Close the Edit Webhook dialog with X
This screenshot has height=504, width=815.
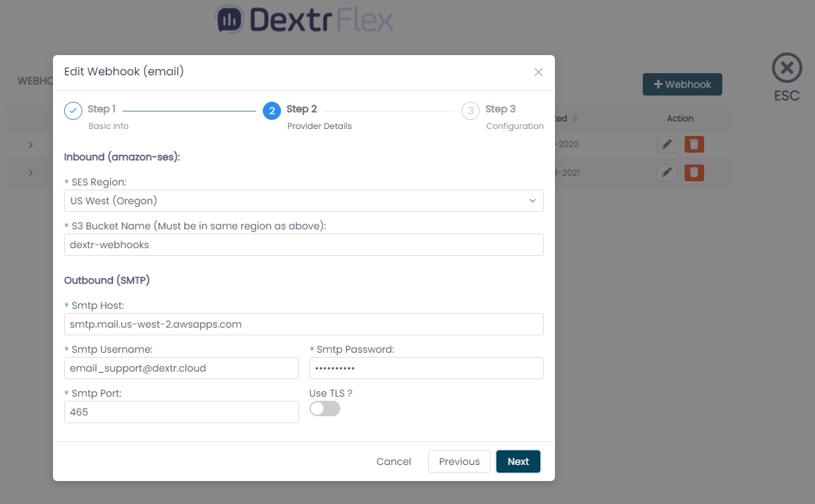coord(538,72)
